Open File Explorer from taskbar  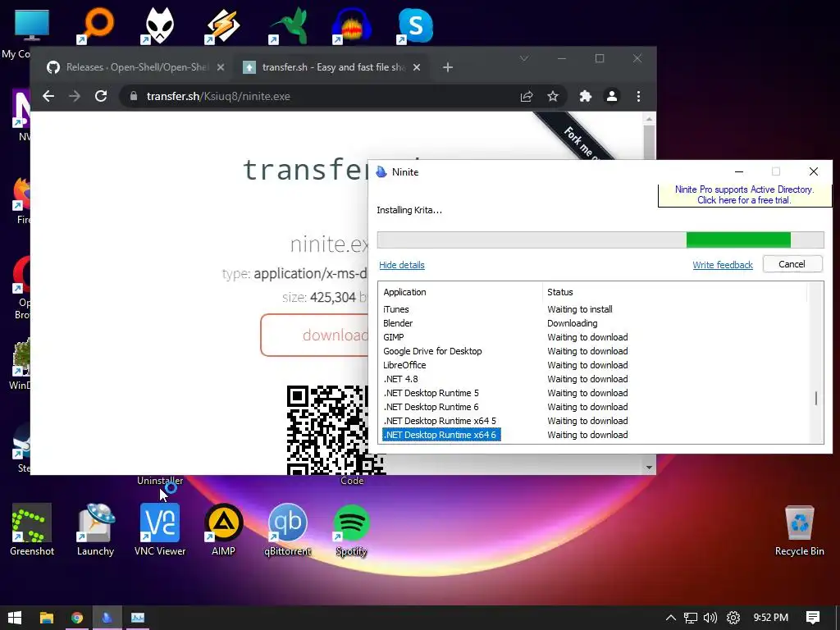47,618
